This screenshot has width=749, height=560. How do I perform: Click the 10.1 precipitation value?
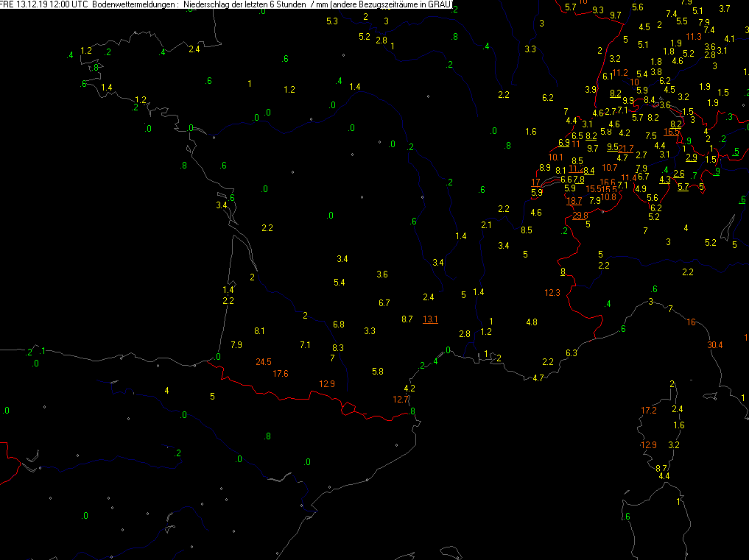pos(556,157)
